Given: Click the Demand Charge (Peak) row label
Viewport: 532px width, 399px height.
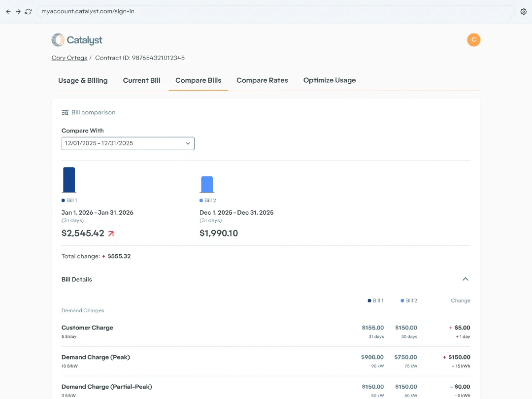Looking at the screenshot, I should point(96,357).
